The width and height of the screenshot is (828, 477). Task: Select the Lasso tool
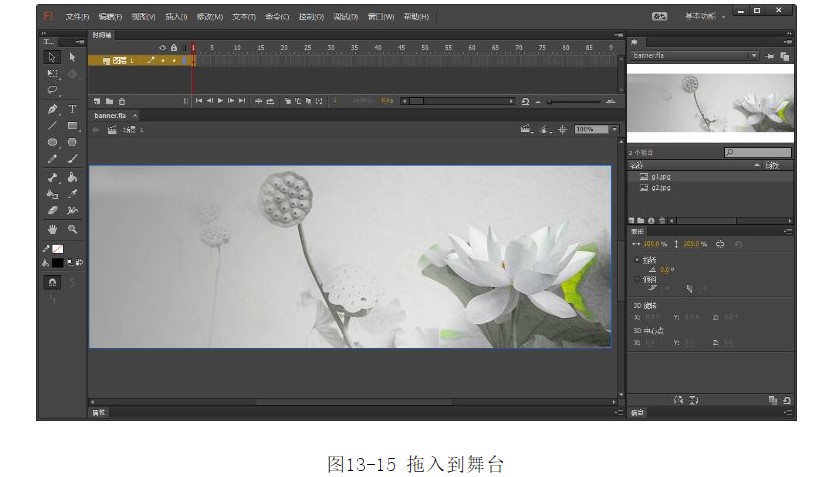[x=53, y=90]
